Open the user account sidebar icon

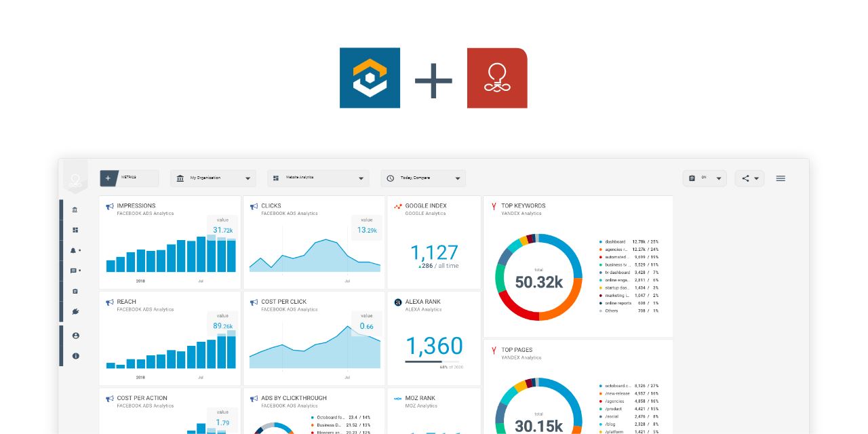tap(75, 336)
